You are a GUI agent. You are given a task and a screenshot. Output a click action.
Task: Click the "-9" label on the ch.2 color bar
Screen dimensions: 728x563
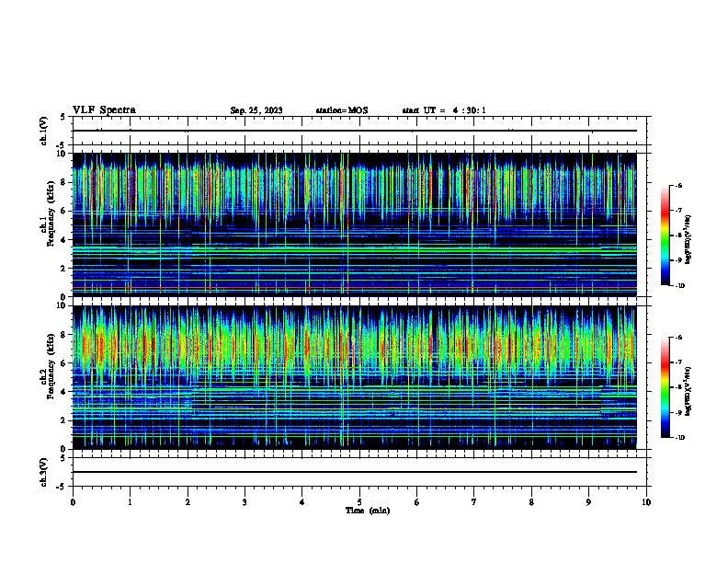point(677,412)
